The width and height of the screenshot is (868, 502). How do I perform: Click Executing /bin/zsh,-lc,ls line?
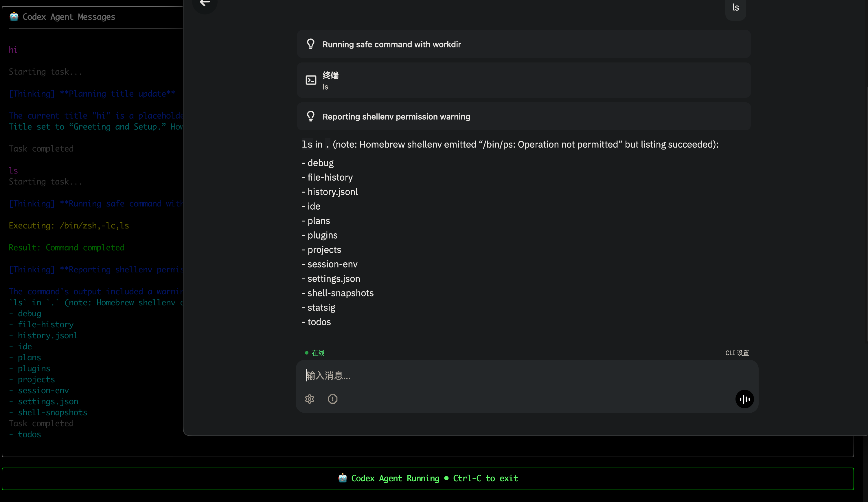(69, 226)
